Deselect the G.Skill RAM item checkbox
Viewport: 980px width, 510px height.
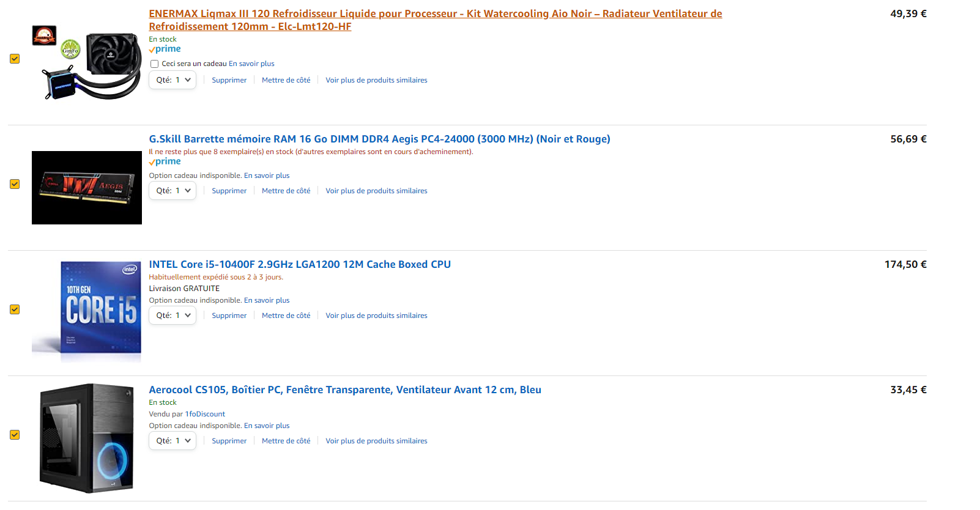tap(15, 184)
